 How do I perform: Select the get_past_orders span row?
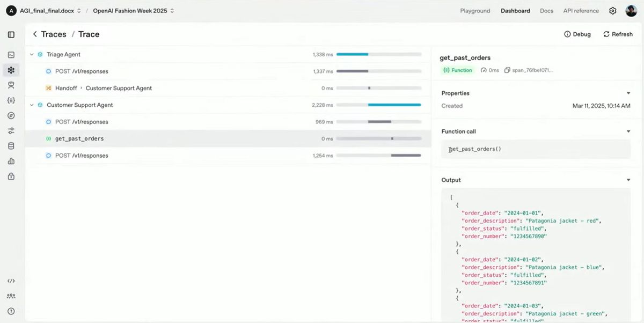[x=228, y=138]
